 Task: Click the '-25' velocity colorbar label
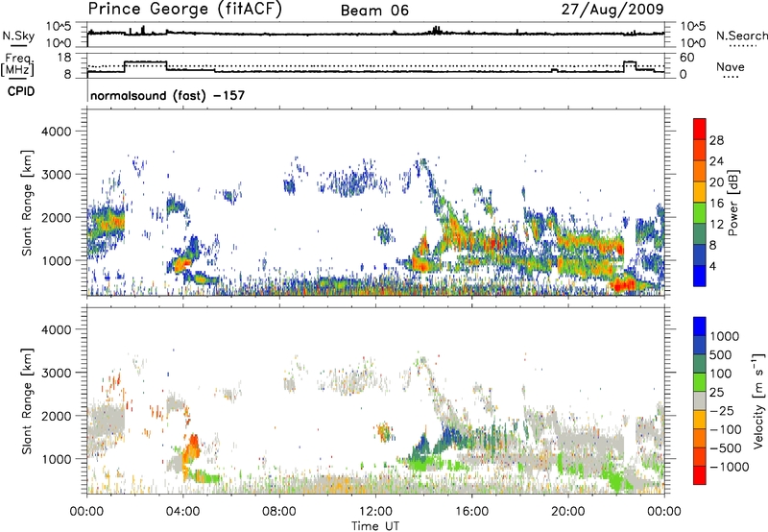[722, 411]
